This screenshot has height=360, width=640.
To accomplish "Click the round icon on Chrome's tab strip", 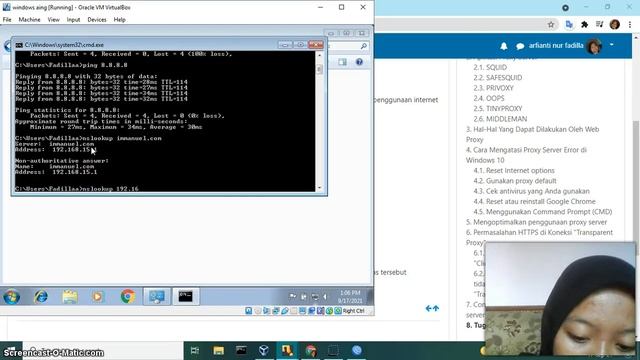I will pos(565,8).
